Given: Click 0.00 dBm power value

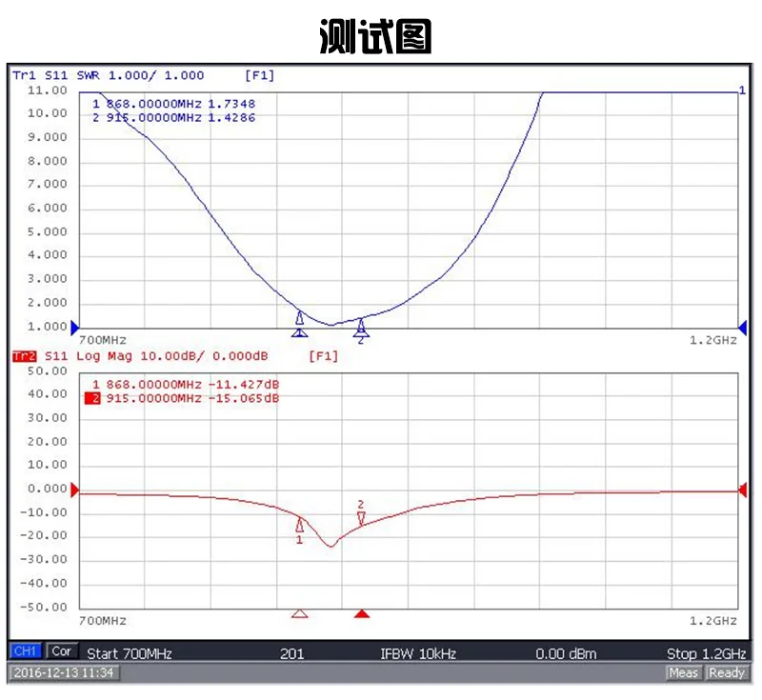Looking at the screenshot, I should click(x=566, y=654).
